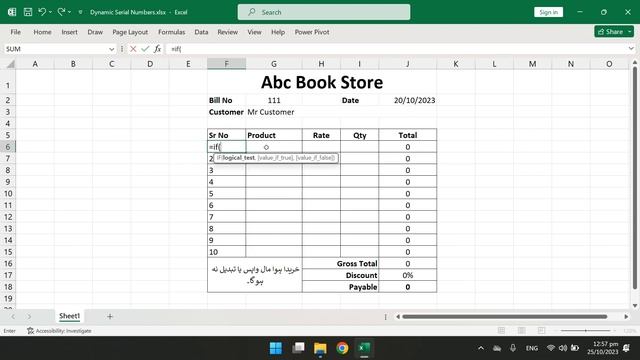Open the Undo history dropdown arrow
This screenshot has width=640, height=360.
tap(50, 12)
